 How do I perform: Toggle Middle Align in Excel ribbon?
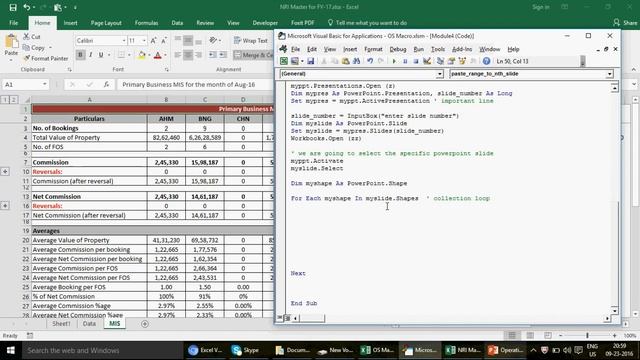click(188, 40)
